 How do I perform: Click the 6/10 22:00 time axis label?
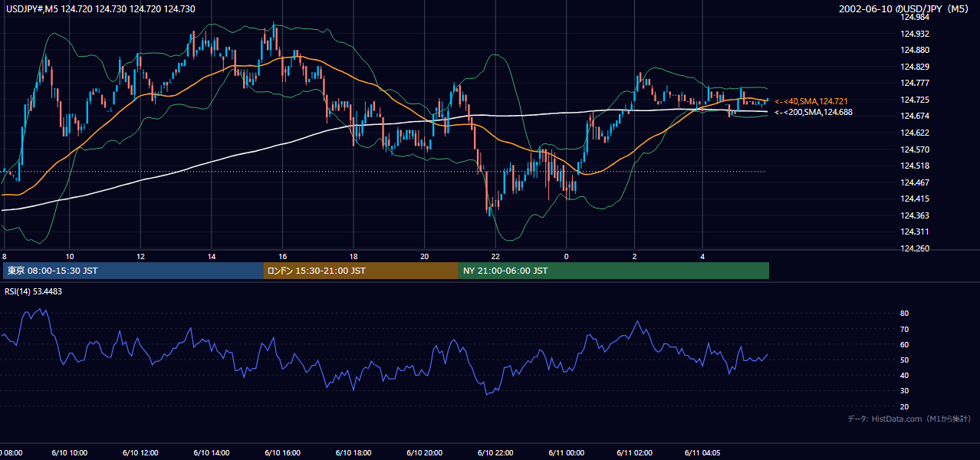(495, 452)
